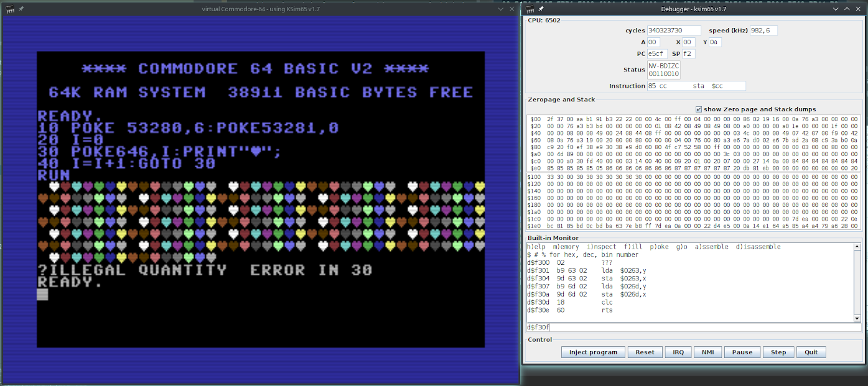Fire the NMI button

click(x=707, y=352)
